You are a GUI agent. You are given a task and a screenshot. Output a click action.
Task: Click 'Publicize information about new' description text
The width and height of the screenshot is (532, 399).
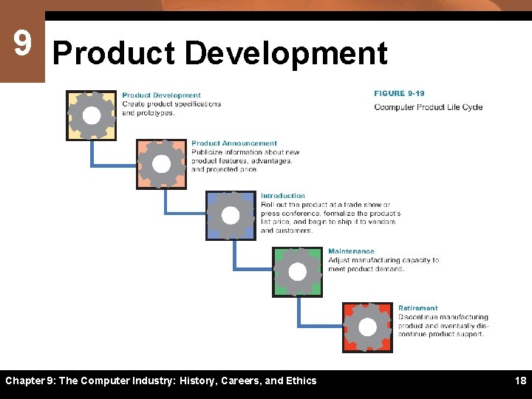click(245, 152)
